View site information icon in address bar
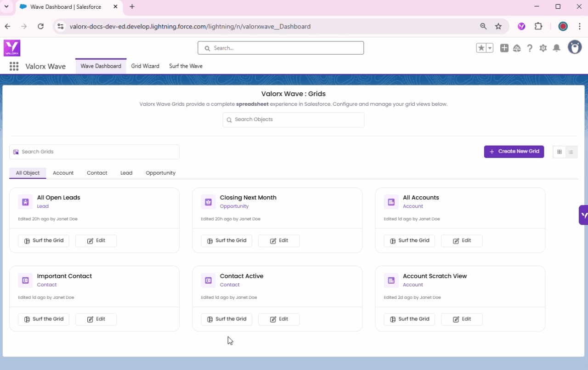The image size is (588, 370). point(60,27)
